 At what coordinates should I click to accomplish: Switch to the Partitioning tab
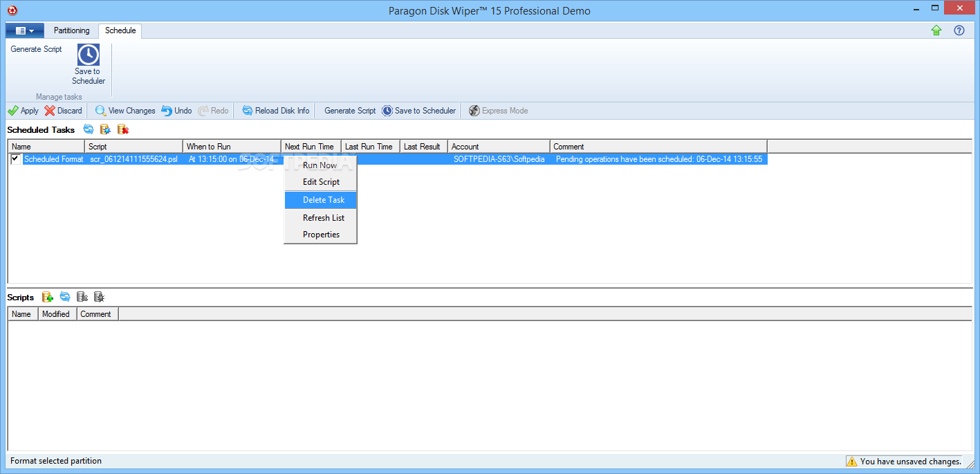(x=72, y=30)
